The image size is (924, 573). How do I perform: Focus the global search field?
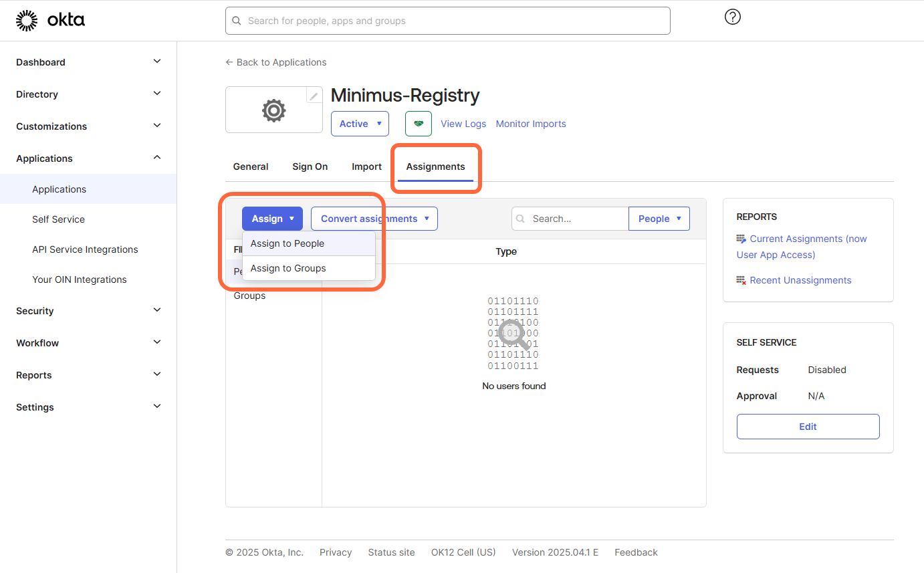point(448,21)
